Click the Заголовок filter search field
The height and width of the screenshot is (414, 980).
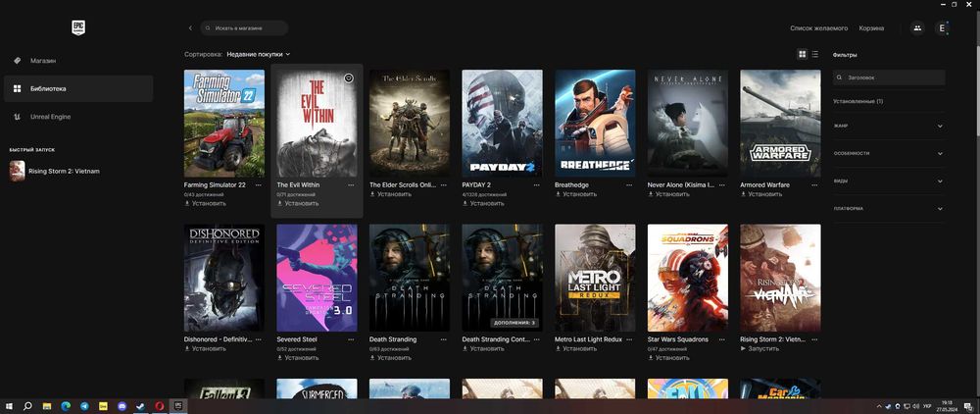tap(889, 78)
